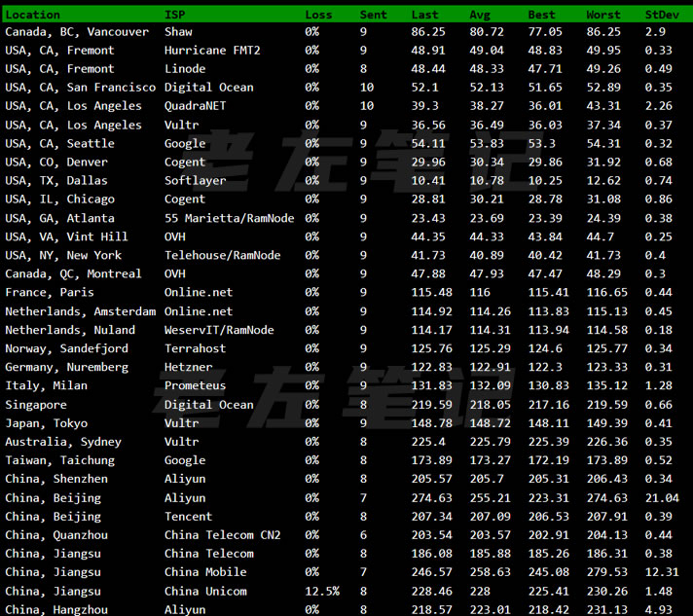Image resolution: width=693 pixels, height=616 pixels.
Task: Click the 6 Sent value for Quanzhou
Action: (x=363, y=535)
